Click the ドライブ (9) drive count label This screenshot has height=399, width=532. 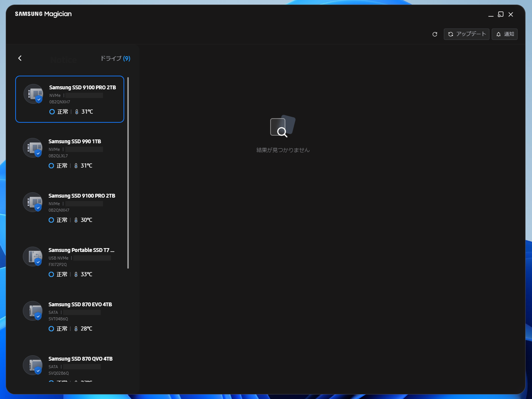[x=115, y=59]
